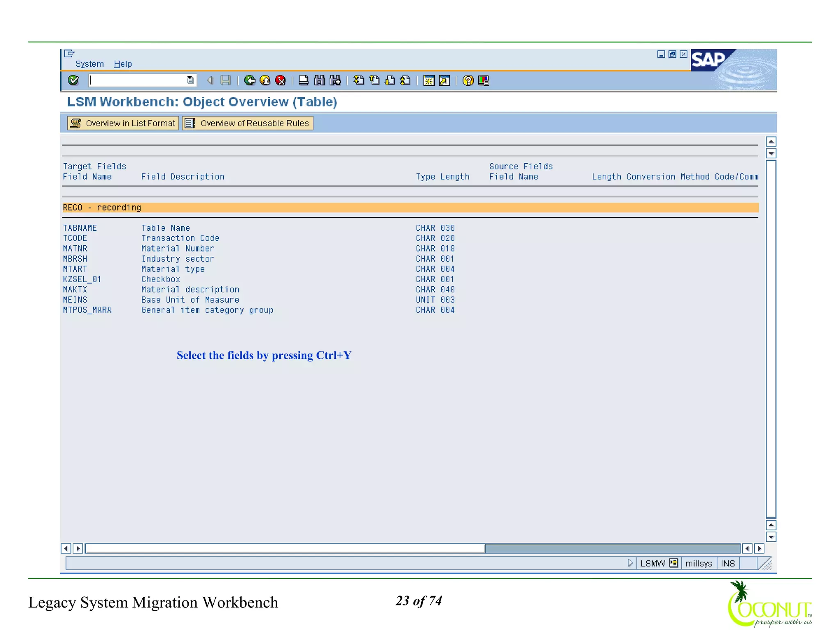Click the General item category group text
840x630 pixels.
tap(208, 310)
